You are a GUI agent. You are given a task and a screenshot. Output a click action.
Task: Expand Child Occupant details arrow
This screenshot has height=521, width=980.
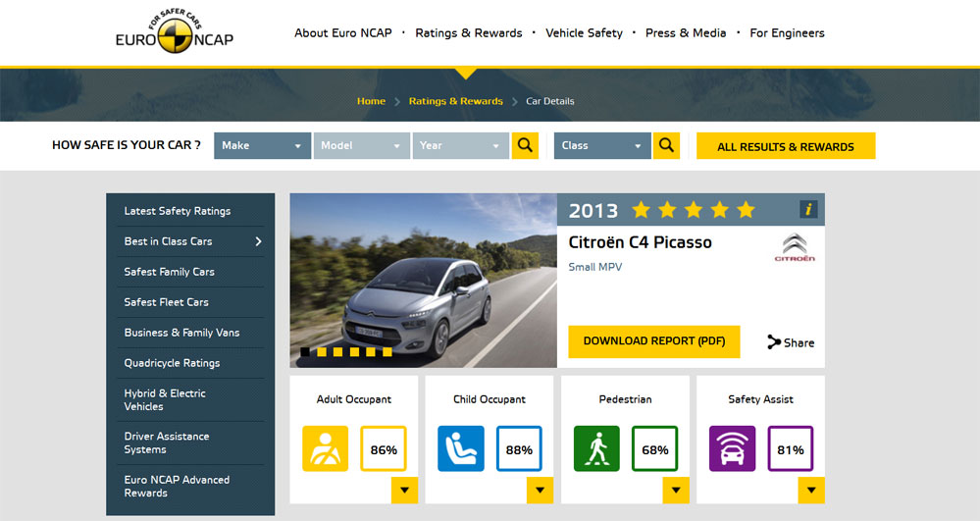[540, 491]
